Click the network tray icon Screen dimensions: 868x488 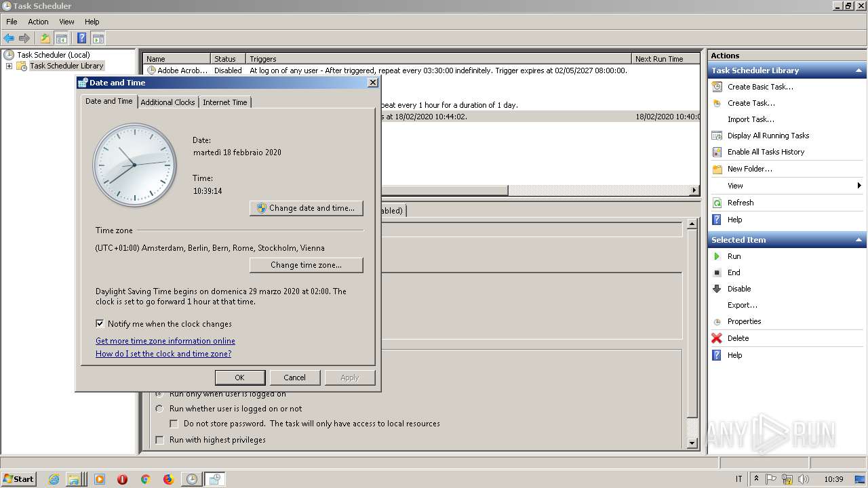click(x=787, y=479)
